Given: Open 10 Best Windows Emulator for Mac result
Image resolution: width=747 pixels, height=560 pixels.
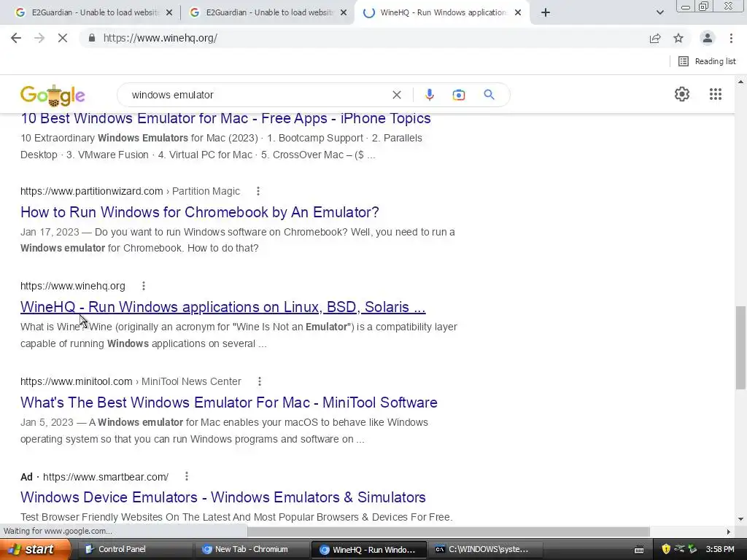Looking at the screenshot, I should coord(225,118).
